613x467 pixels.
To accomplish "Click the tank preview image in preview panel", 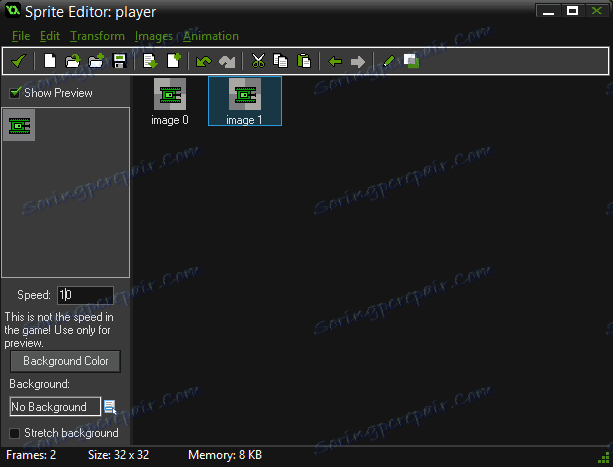I will pos(19,125).
